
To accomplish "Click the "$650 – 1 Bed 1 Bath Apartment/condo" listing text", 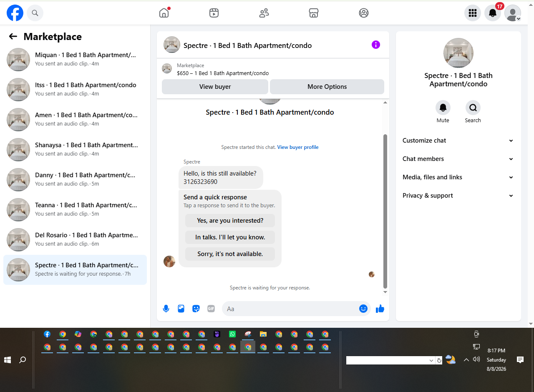I will tap(223, 73).
